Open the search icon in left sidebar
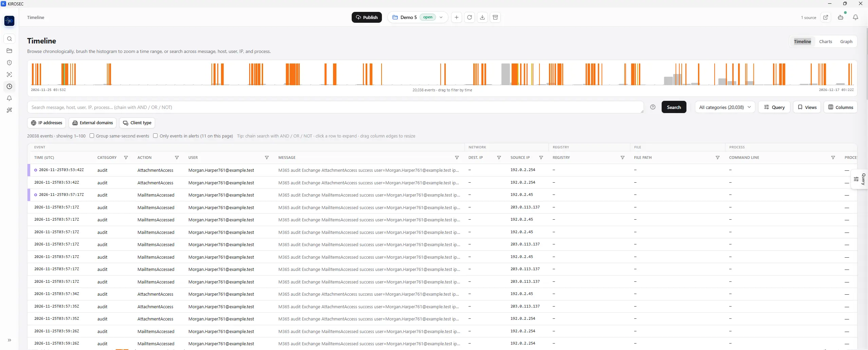This screenshot has height=350, width=868. point(10,39)
